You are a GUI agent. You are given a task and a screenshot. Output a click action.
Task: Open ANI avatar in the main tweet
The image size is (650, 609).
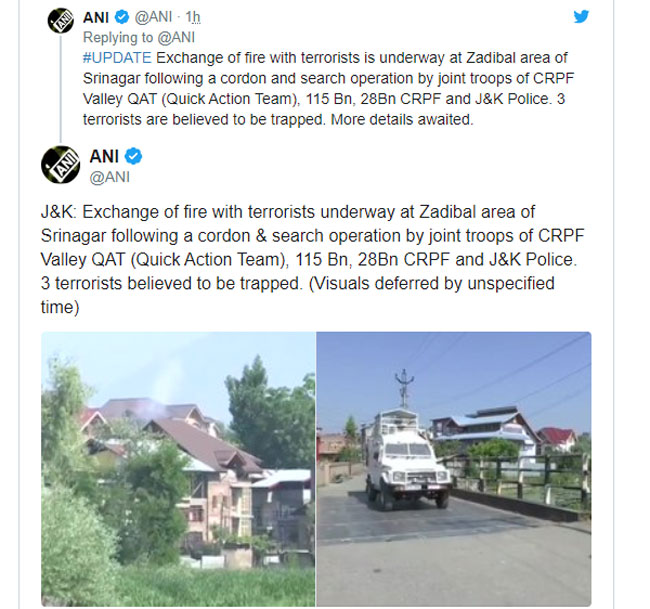(61, 165)
